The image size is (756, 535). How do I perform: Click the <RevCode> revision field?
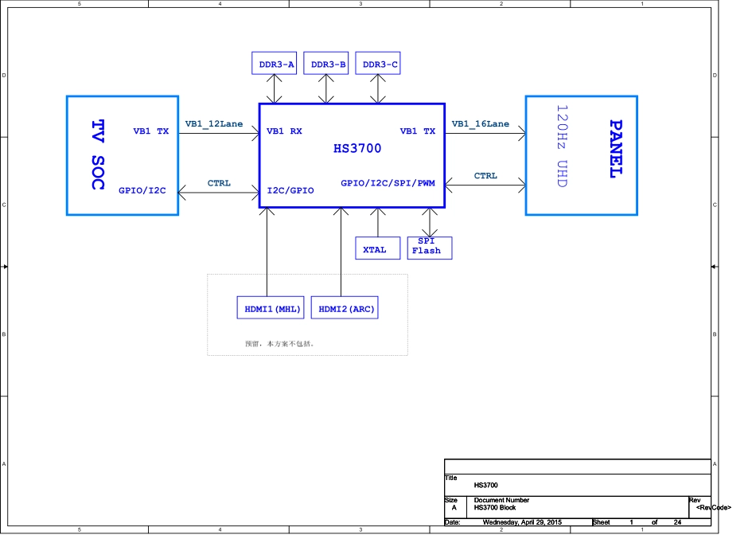(x=713, y=507)
